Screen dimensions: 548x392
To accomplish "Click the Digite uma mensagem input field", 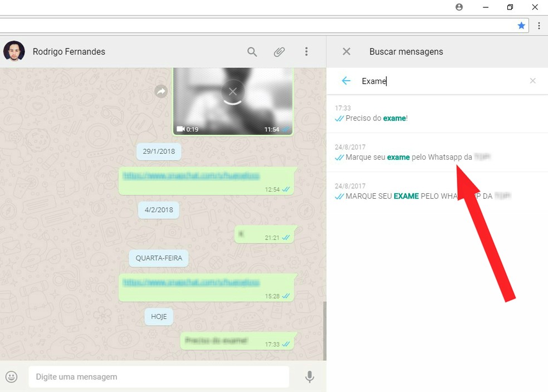I will pos(159,376).
